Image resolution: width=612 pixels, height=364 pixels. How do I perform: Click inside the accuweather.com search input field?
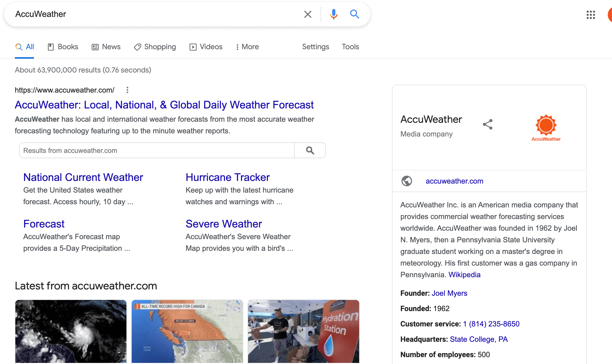(158, 150)
